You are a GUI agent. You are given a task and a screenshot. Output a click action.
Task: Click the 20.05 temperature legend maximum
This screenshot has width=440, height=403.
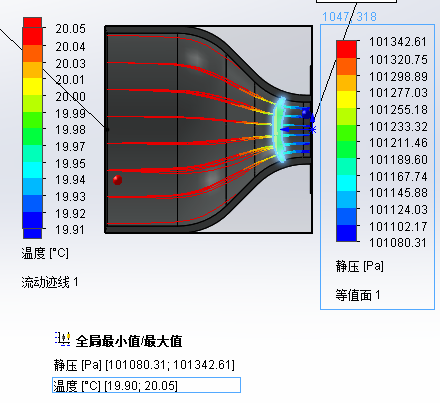[70, 29]
